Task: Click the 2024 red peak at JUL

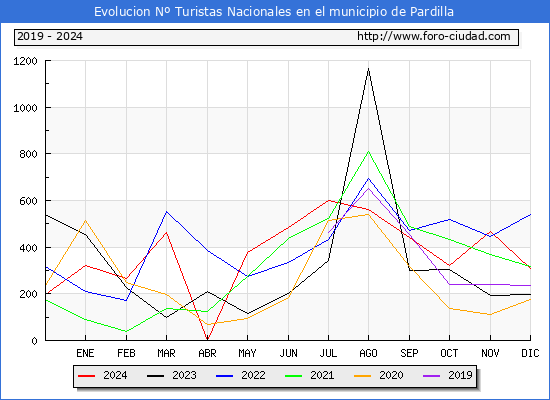Action: point(328,200)
